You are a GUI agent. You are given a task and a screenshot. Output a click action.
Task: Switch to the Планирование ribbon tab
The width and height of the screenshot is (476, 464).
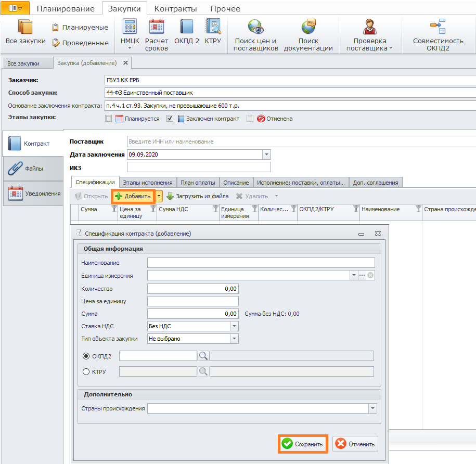[66, 8]
